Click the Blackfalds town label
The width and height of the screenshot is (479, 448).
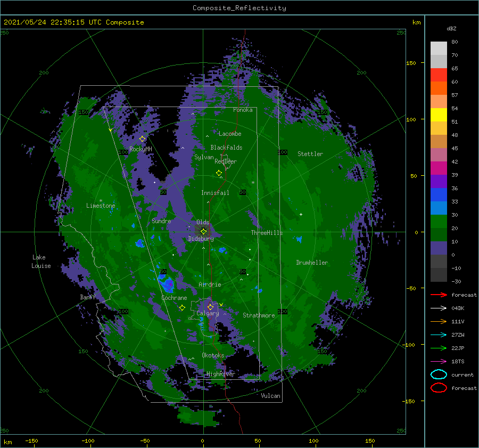click(x=226, y=148)
